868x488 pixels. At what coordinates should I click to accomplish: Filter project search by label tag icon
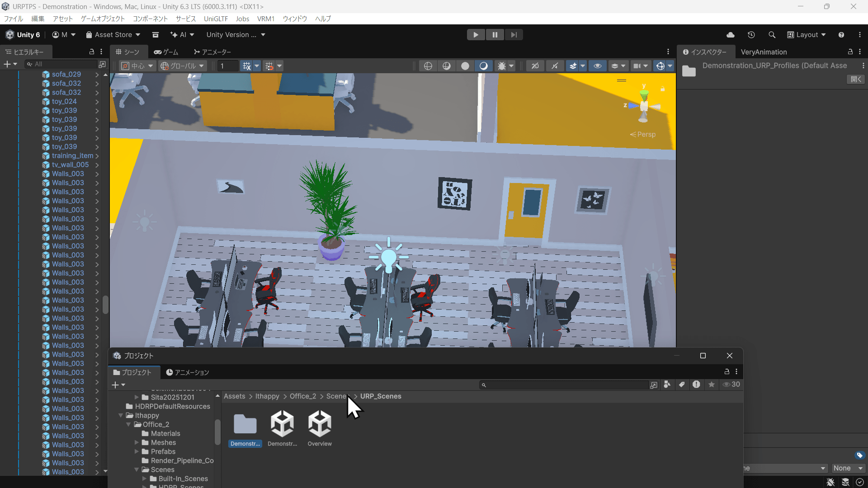tap(682, 385)
